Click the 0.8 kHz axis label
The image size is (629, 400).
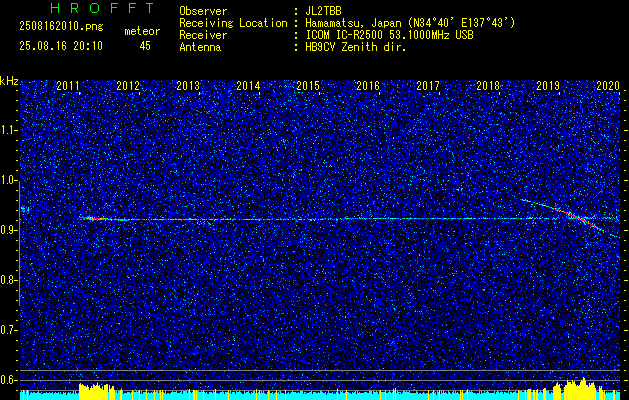click(x=8, y=280)
